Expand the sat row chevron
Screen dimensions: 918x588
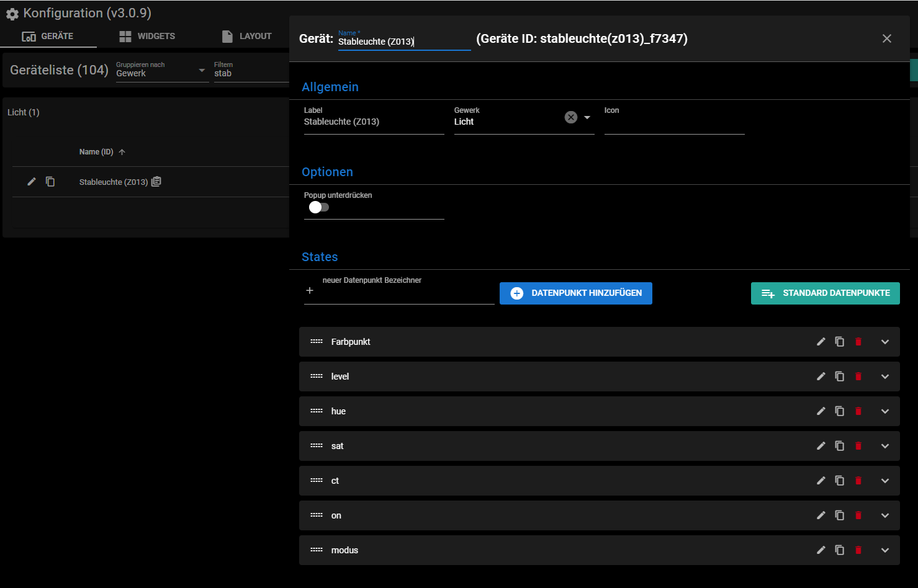pos(885,446)
